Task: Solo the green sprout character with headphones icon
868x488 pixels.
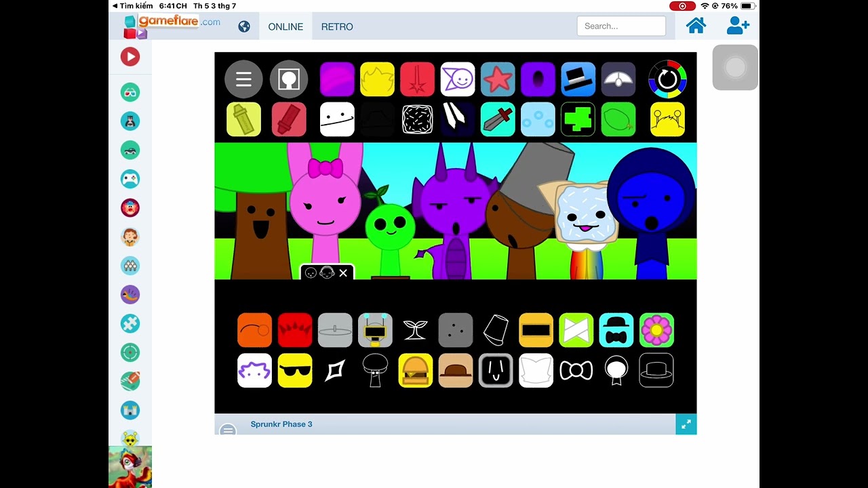Action: (327, 273)
